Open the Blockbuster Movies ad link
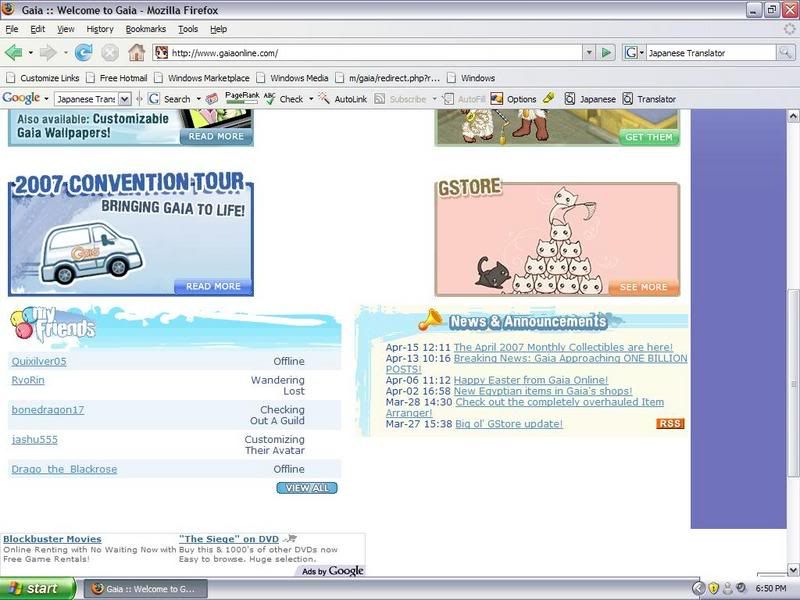The image size is (800, 600). 52,539
